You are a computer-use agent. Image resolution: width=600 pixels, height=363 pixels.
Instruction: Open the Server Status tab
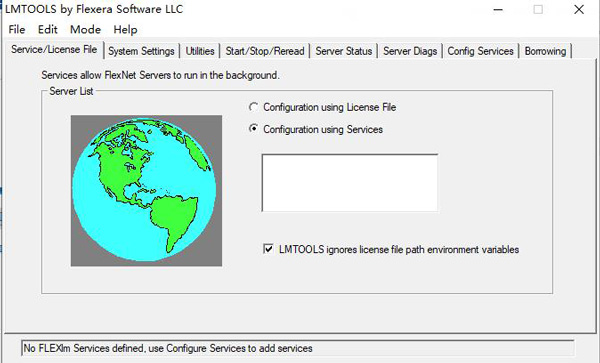344,51
